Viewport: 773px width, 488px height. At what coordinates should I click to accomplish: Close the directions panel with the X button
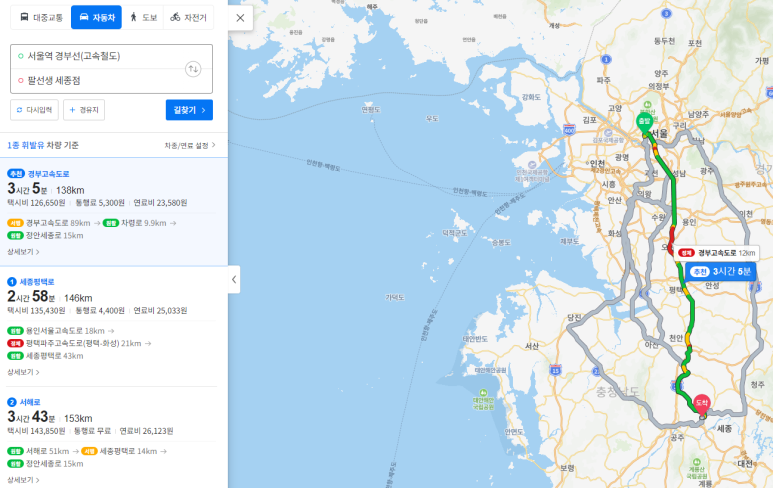point(240,18)
